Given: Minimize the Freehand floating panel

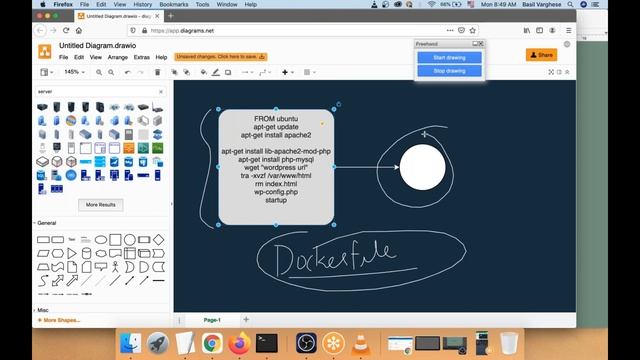Looking at the screenshot, I should 475,44.
